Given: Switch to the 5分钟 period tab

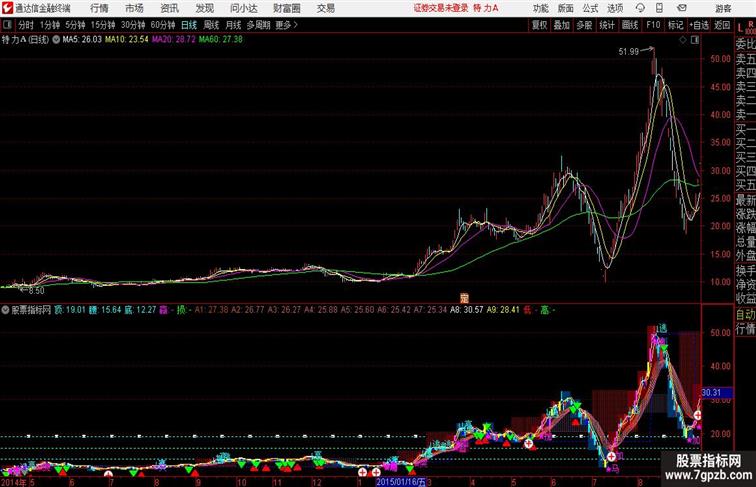Looking at the screenshot, I should (x=75, y=25).
